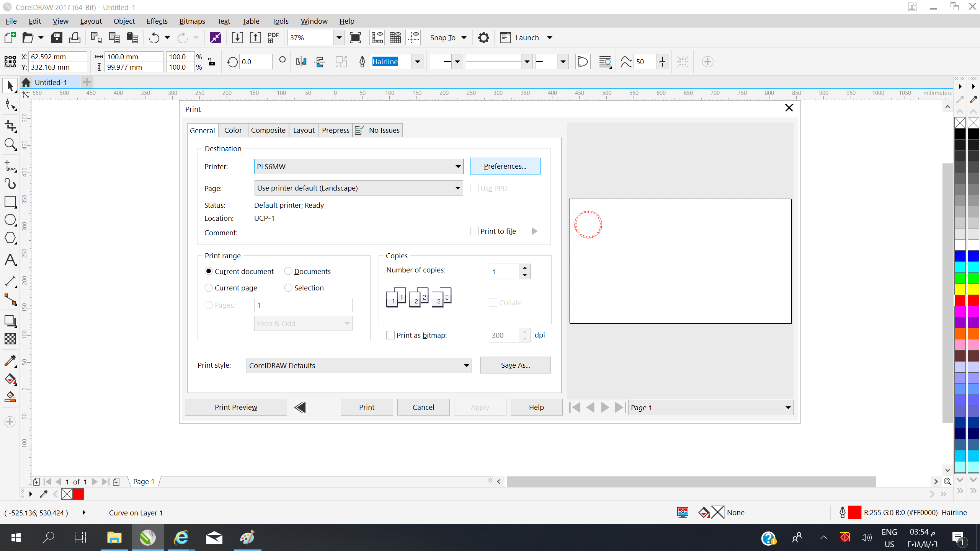
Task: Select Documents radio button
Action: pyautogui.click(x=288, y=271)
